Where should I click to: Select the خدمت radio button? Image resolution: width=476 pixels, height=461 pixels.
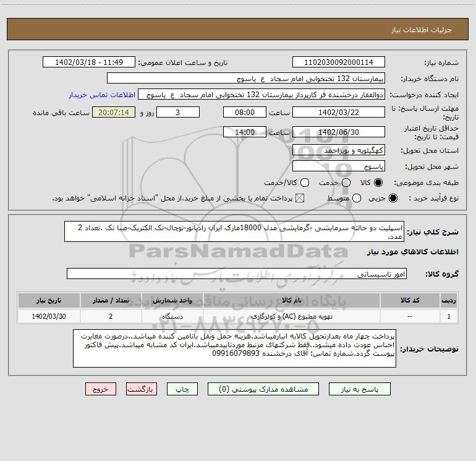pos(346,183)
